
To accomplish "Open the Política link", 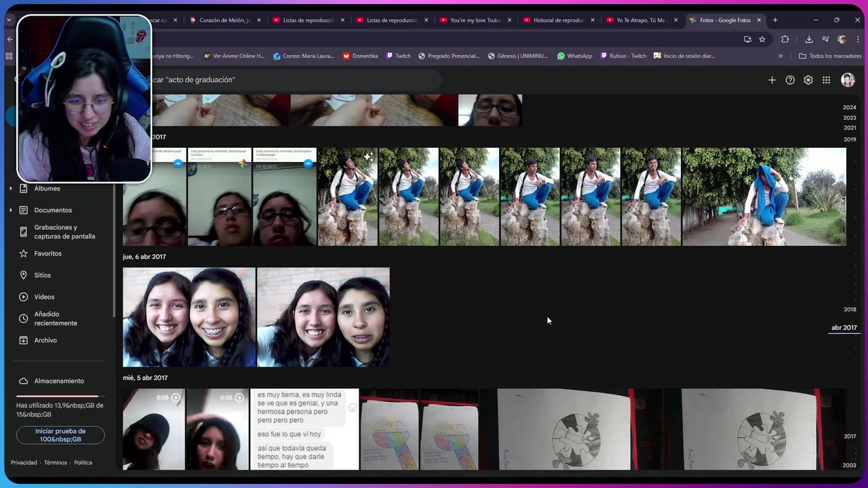I will pos(83,463).
